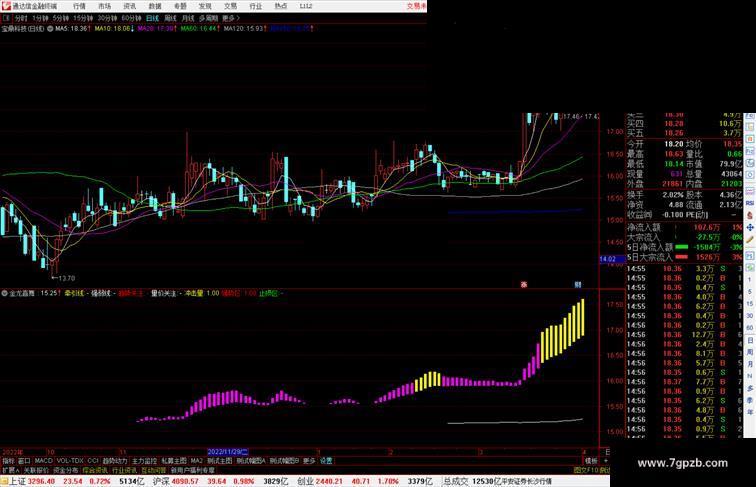Click 沪深 index in status bar
Viewport: 756px width, 487px height.
(161, 481)
